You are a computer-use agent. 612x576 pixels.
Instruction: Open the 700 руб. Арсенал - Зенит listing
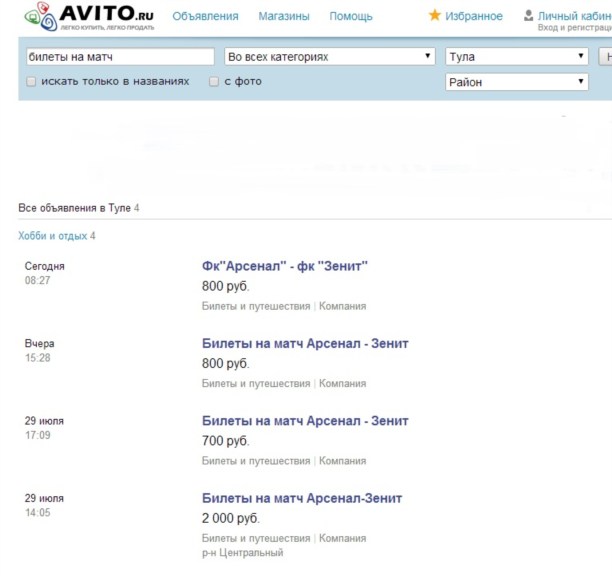pos(305,421)
